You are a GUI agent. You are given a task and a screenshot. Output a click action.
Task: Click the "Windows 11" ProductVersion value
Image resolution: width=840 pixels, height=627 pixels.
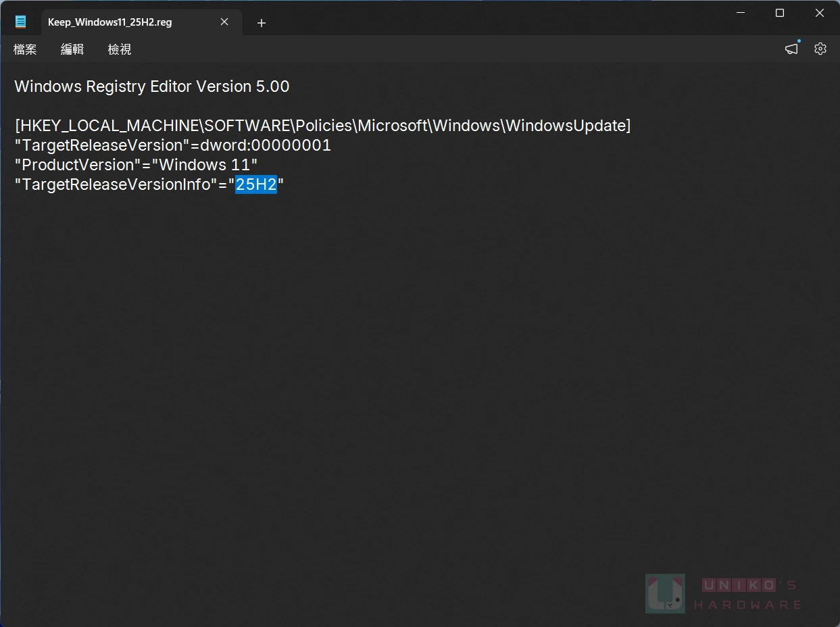209,165
